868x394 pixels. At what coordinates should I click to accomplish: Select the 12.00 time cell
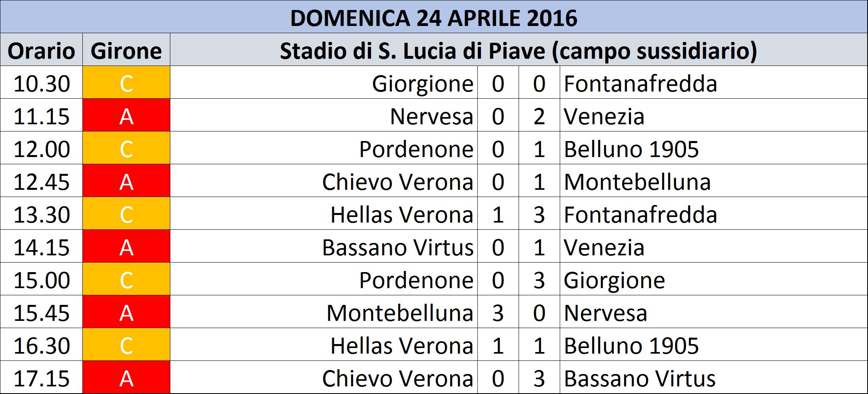(42, 148)
